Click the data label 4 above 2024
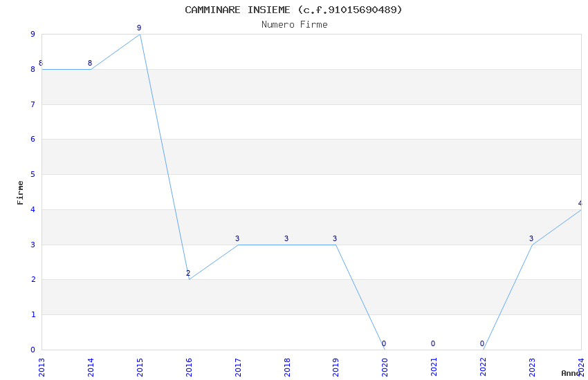Viewport: 588px width, 380px height. pyautogui.click(x=580, y=204)
